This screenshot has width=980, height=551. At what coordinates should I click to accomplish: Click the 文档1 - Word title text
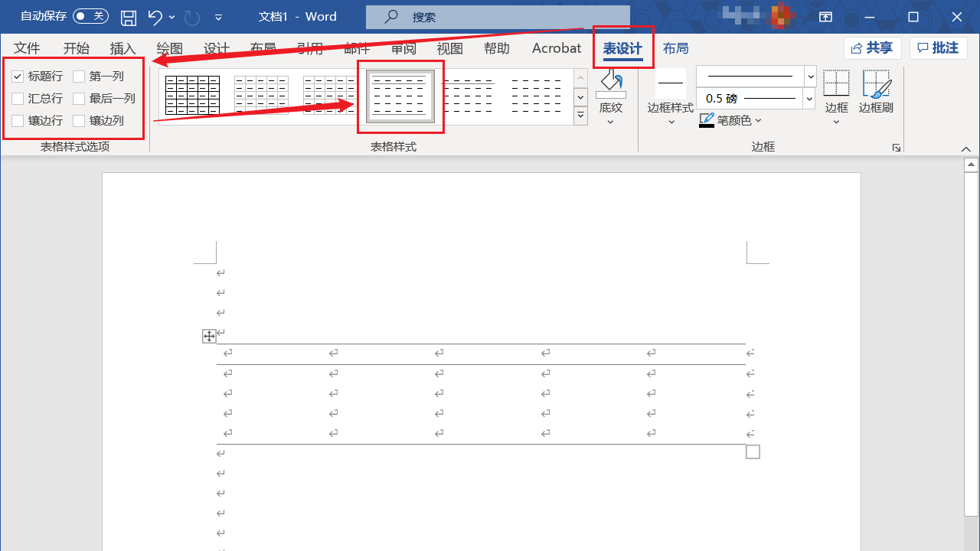click(298, 17)
